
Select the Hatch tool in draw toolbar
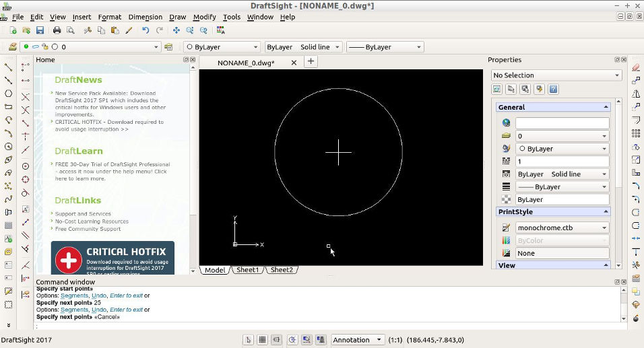point(8,225)
